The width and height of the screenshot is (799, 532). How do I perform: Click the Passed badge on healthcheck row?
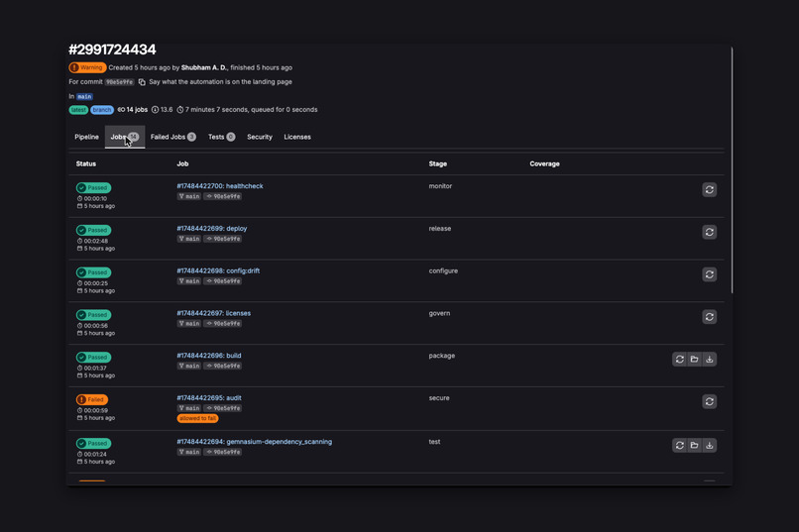[x=94, y=188]
